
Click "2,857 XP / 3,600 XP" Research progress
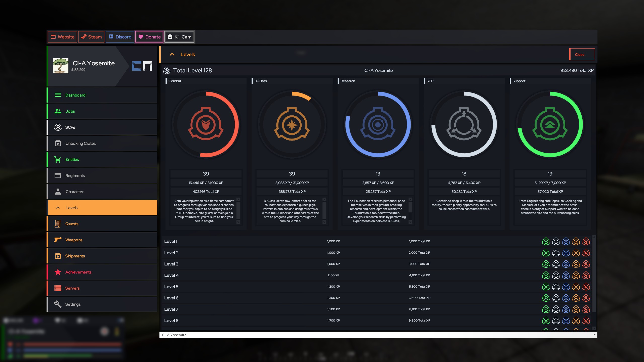378,183
